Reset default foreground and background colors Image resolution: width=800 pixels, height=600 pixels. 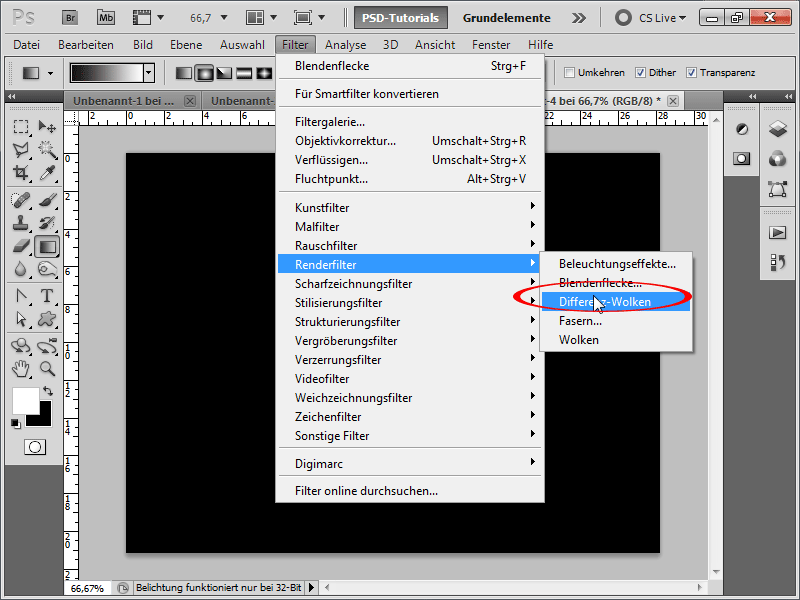point(16,423)
